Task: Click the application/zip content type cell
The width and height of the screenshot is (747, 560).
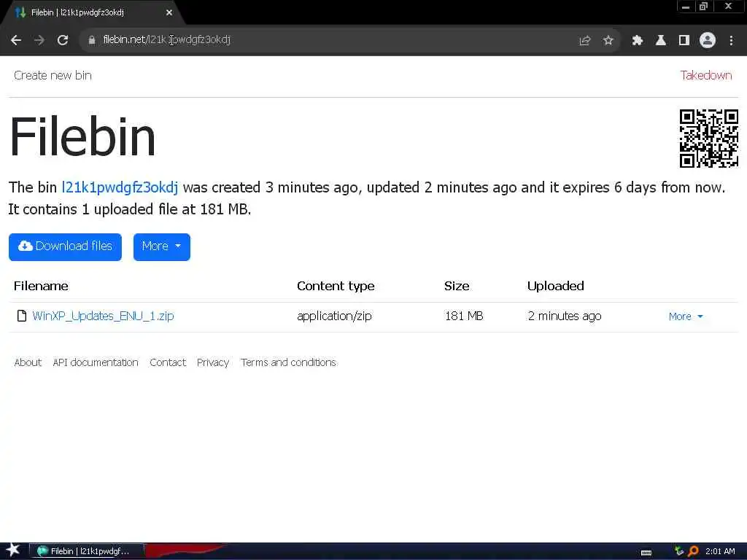Action: point(334,316)
